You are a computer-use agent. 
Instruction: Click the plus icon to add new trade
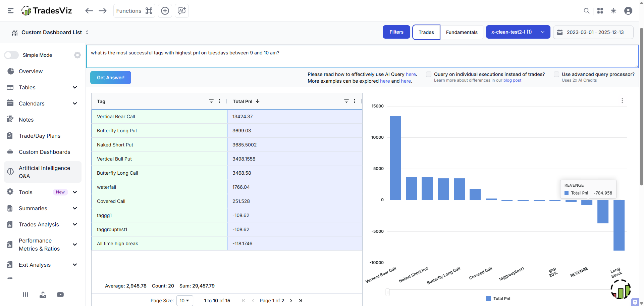coord(165,10)
